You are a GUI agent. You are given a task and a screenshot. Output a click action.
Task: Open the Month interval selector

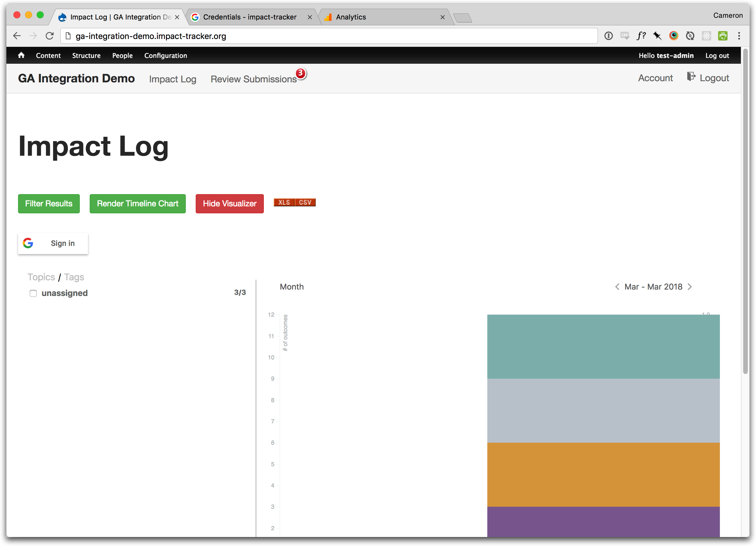click(292, 287)
